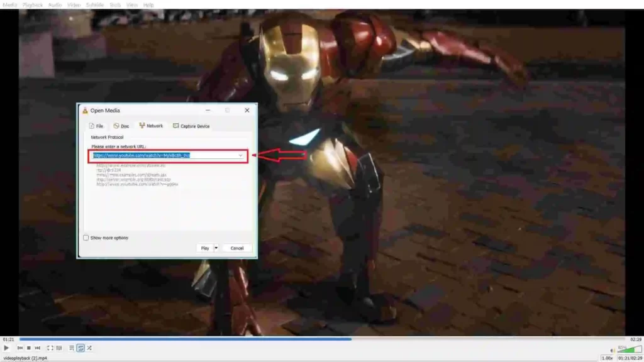Click the Play button in Open Media dialog
This screenshot has height=362, width=644.
(x=205, y=248)
